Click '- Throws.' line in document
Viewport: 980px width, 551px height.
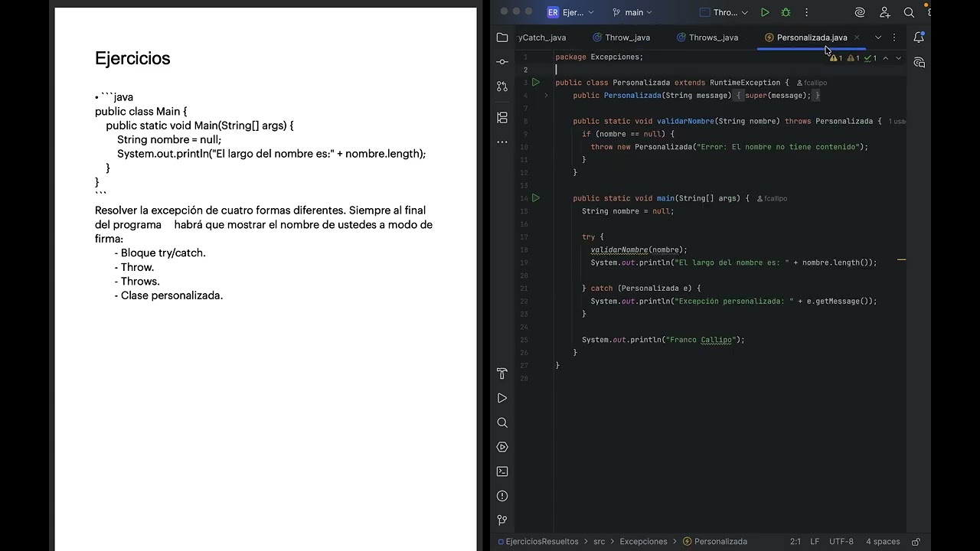[x=137, y=281]
